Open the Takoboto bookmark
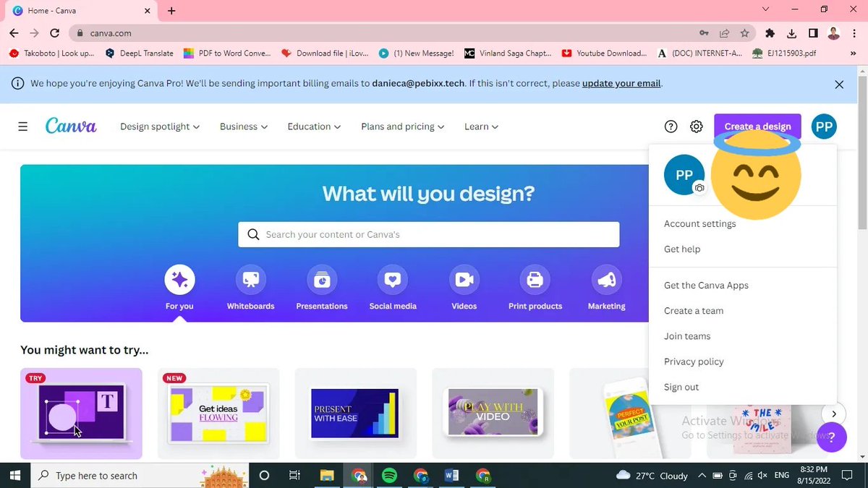Viewport: 868px width, 488px height. point(52,53)
